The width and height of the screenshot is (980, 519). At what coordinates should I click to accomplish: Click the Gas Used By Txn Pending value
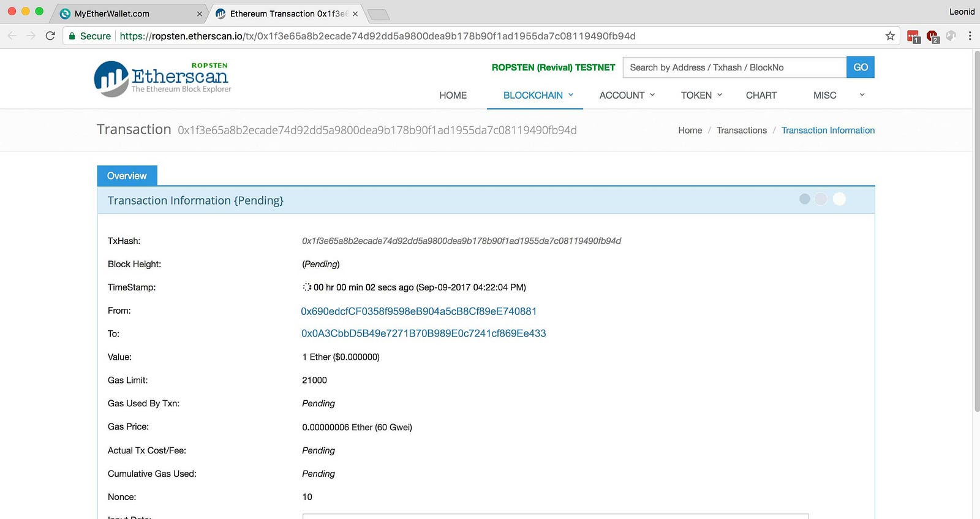(x=318, y=404)
